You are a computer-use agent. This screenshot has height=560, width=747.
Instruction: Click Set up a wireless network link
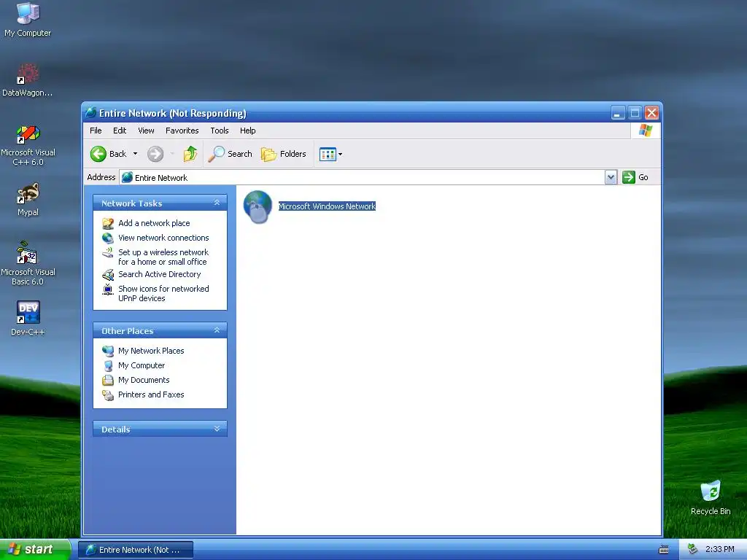163,257
